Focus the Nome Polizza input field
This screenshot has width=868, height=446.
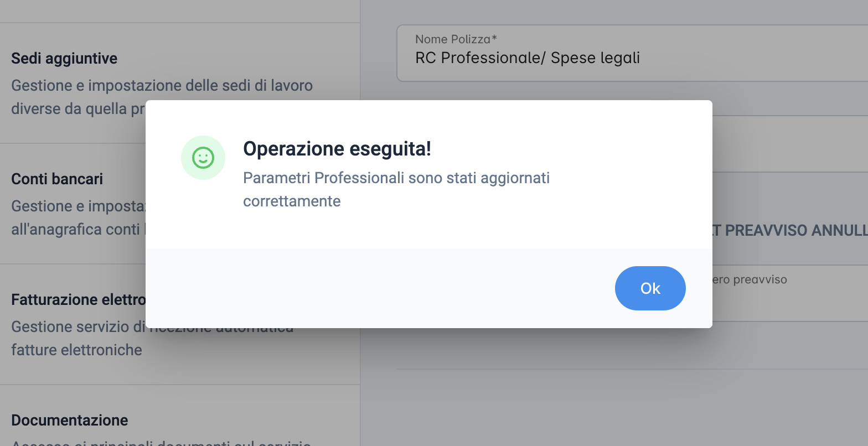click(x=632, y=53)
